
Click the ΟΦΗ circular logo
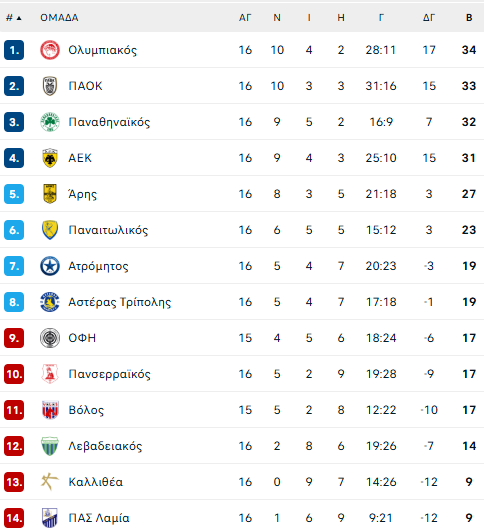pyautogui.click(x=50, y=338)
